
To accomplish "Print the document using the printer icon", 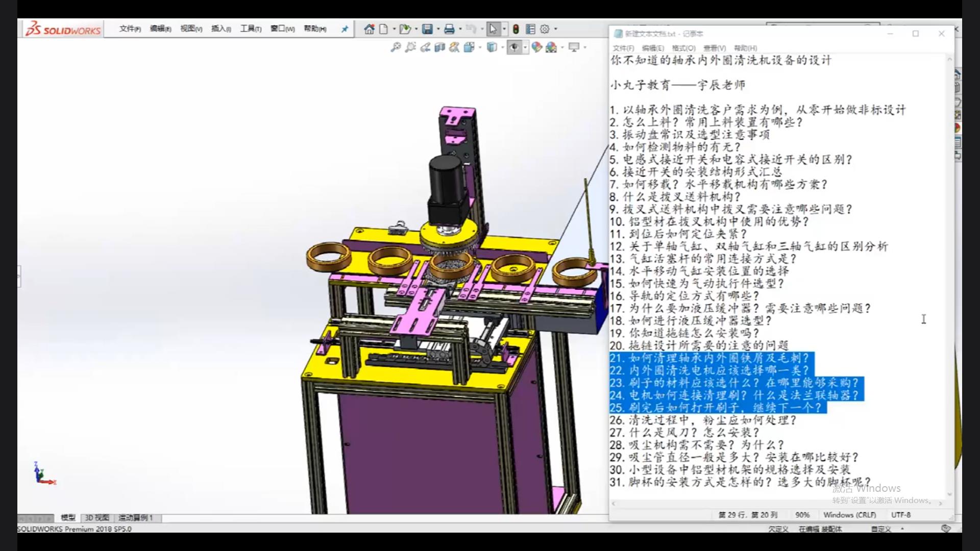I will pyautogui.click(x=449, y=29).
